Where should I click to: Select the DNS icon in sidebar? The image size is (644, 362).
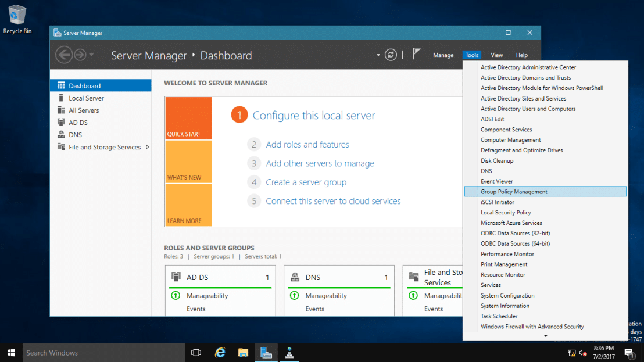pos(61,135)
